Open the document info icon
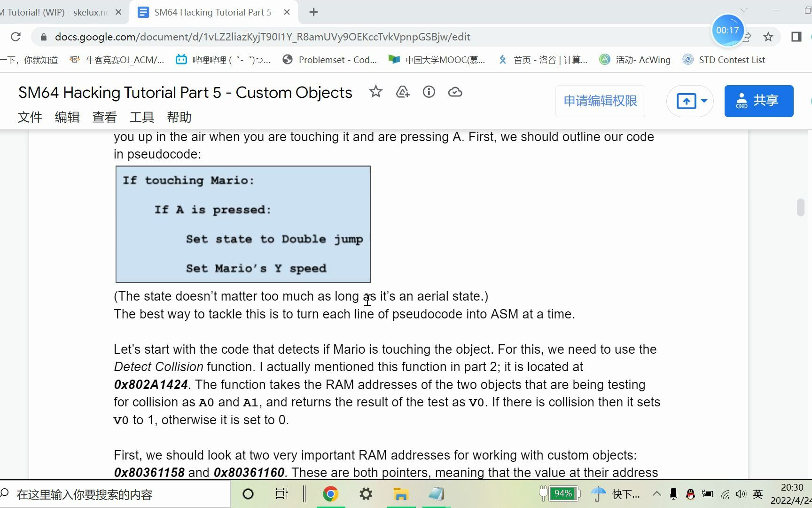The image size is (812, 508). tap(429, 92)
